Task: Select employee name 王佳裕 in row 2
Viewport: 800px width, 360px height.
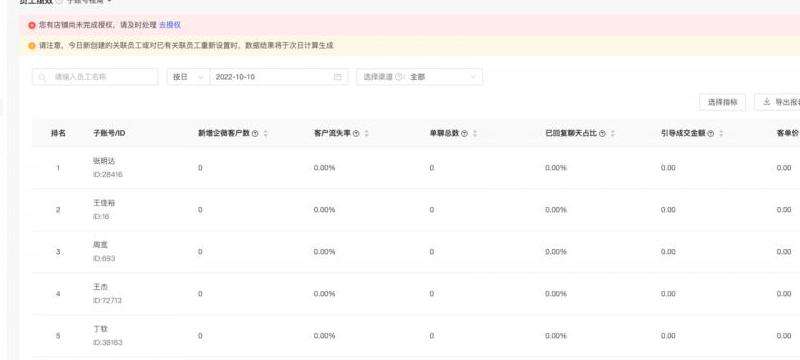Action: (x=104, y=203)
